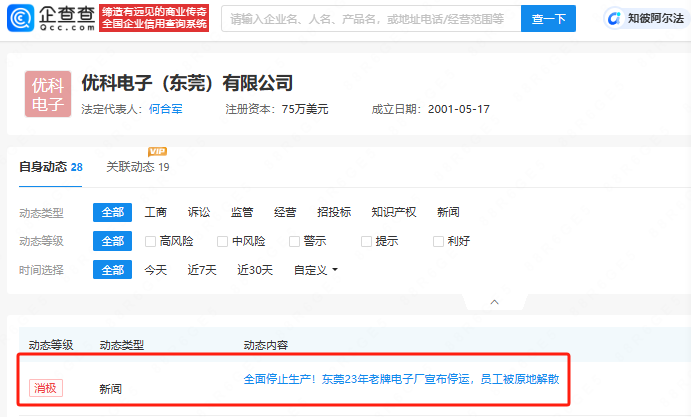This screenshot has width=691, height=417.
Task: Click the Qcc.com logo icon
Action: pos(20,18)
